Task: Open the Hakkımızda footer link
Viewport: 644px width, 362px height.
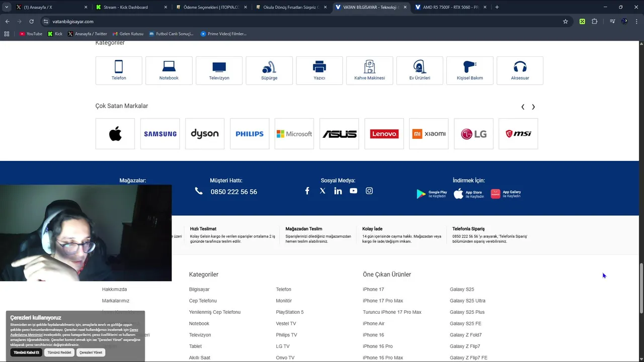Action: (114, 290)
